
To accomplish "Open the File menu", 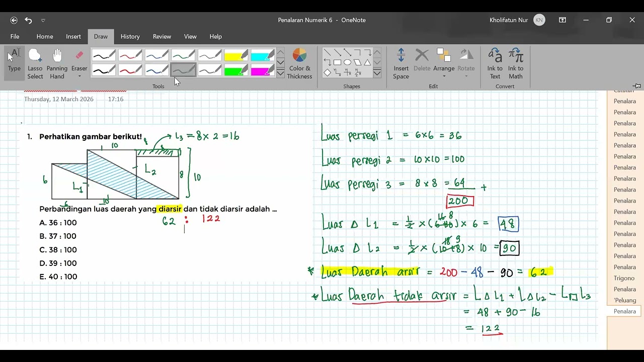I will pos(15,36).
